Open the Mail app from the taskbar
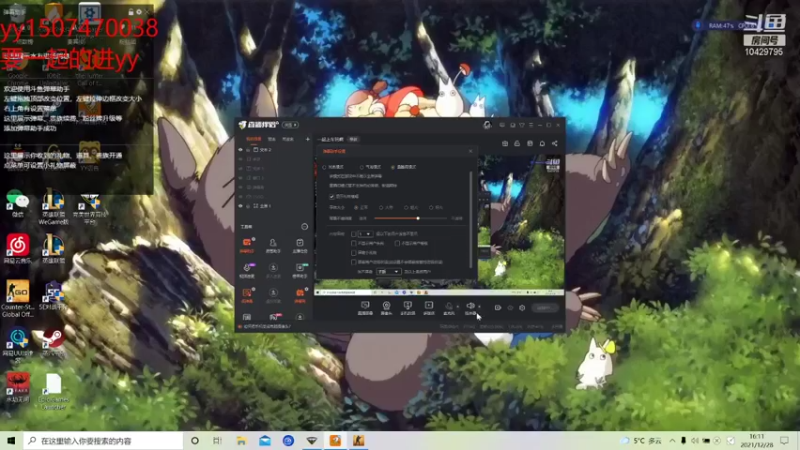The height and width of the screenshot is (450, 800). 265,440
